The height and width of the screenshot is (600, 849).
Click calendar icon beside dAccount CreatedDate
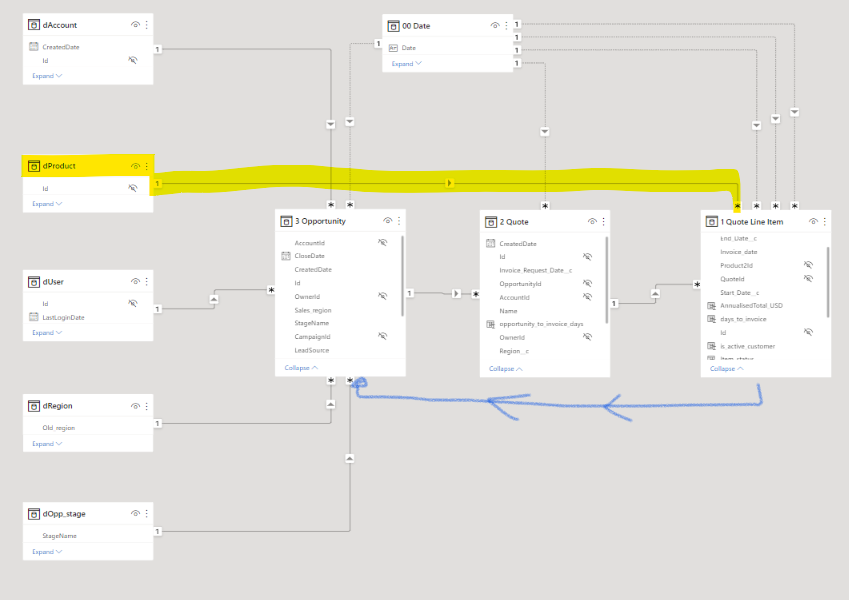click(34, 47)
